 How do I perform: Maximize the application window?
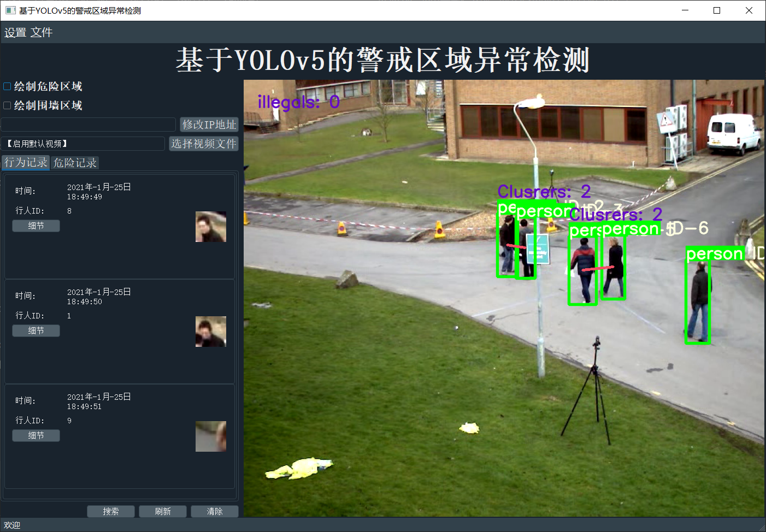[717, 10]
